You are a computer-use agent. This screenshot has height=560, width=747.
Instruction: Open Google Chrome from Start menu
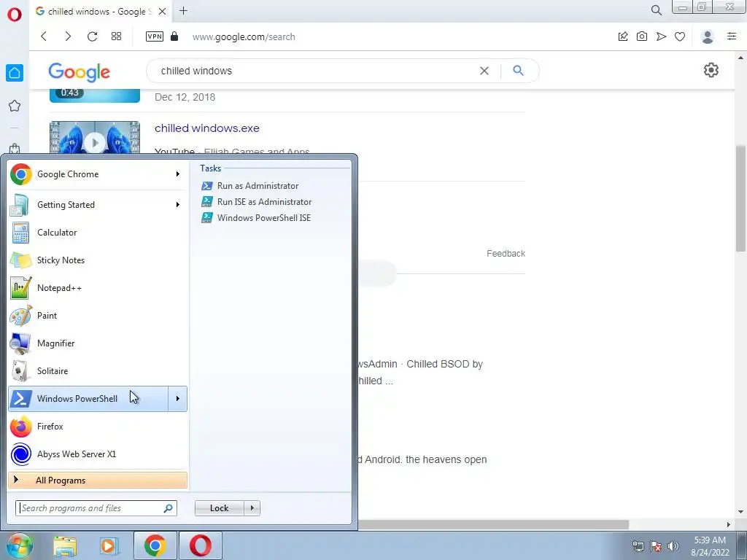88,174
